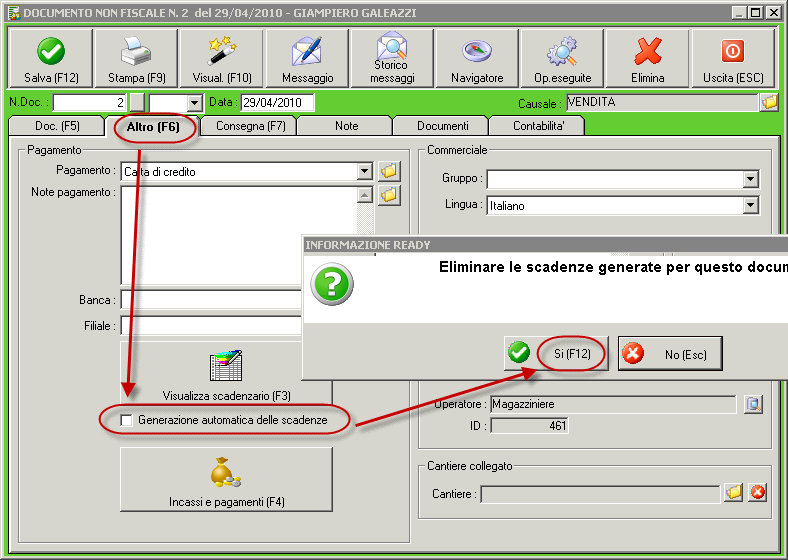This screenshot has height=560, width=788.
Task: Expand the Pagamento dropdown
Action: tap(365, 171)
